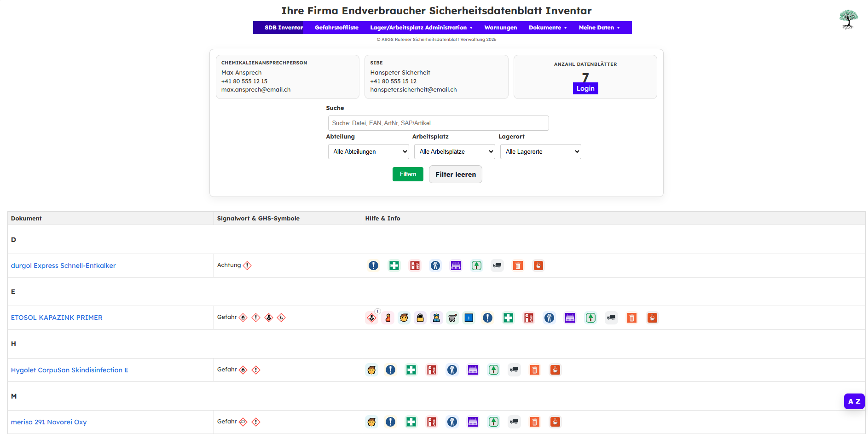The height and width of the screenshot is (434, 868).
Task: Click the A-Z floating button
Action: 854,401
